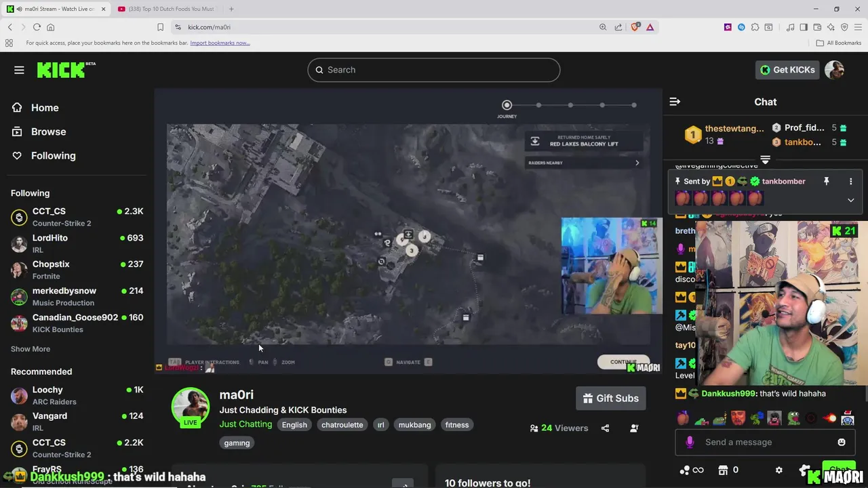Select the chatroulette tag
Viewport: 868px width, 488px height.
(342, 425)
